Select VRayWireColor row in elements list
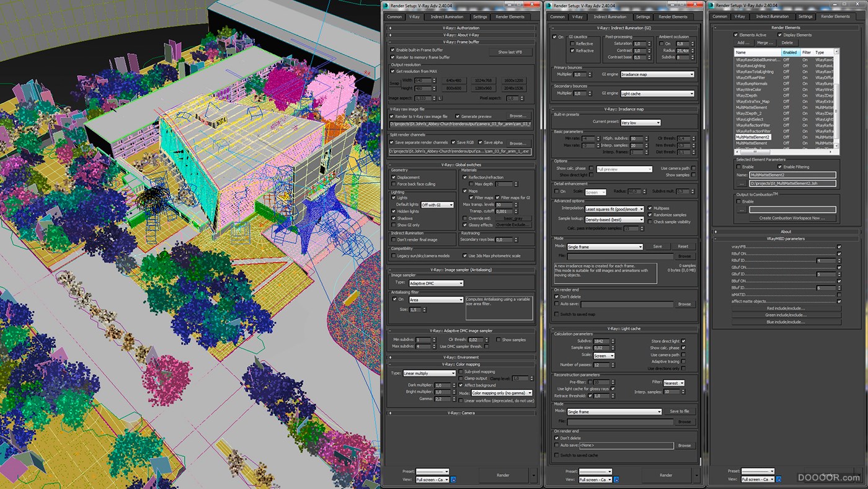Screen dimensions: 868x489 tap(784, 89)
